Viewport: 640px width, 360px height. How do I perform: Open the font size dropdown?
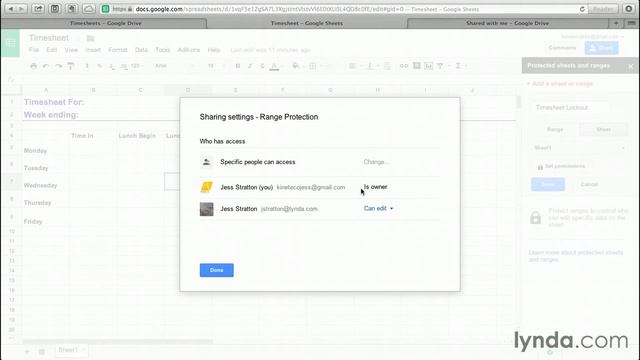(216, 66)
